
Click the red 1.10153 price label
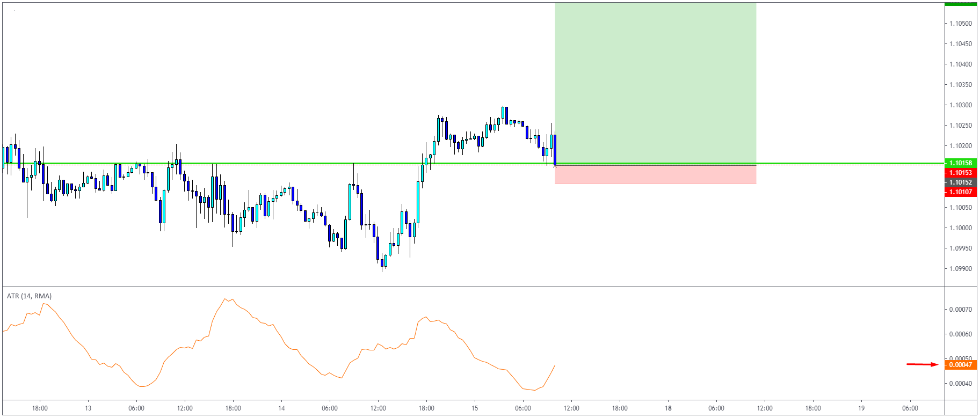[961, 173]
